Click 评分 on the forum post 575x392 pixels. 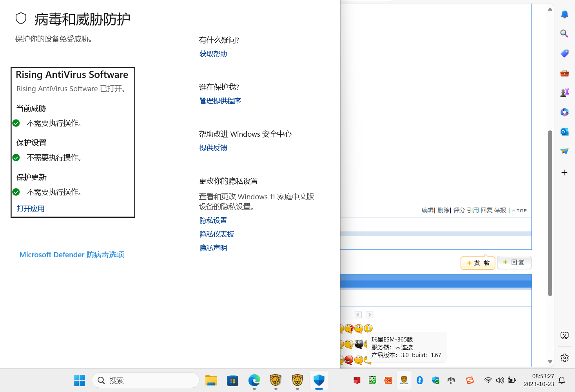459,210
